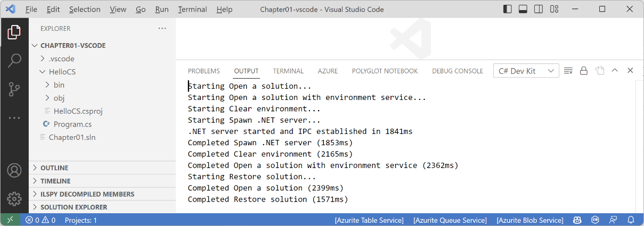
Task: Click 'Starting Spawn .NET server...' output line
Action: (254, 120)
